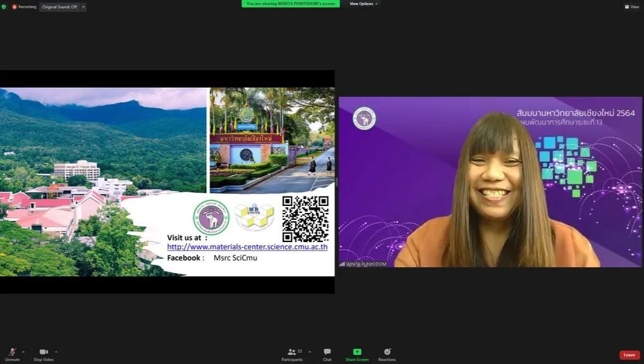Viewport: 644px width, 364px height.
Task: Expand the Original Sound dropdown arrow
Action: 83,7
